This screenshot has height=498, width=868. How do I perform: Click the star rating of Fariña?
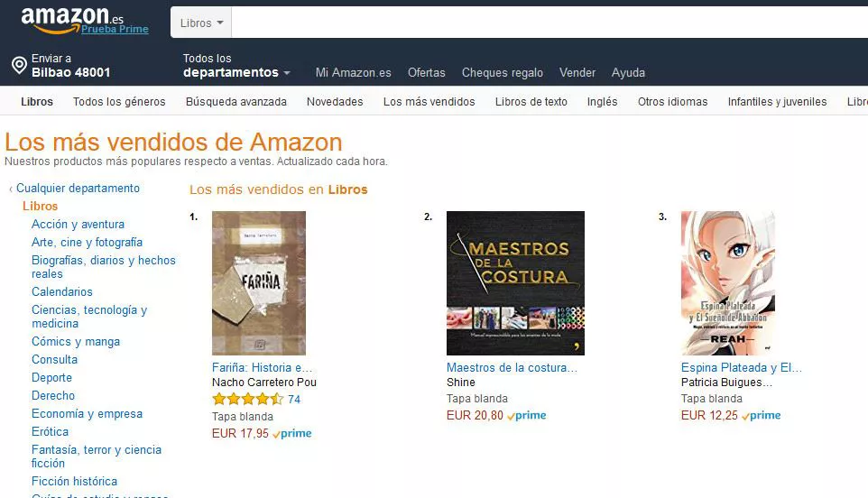pyautogui.click(x=247, y=399)
